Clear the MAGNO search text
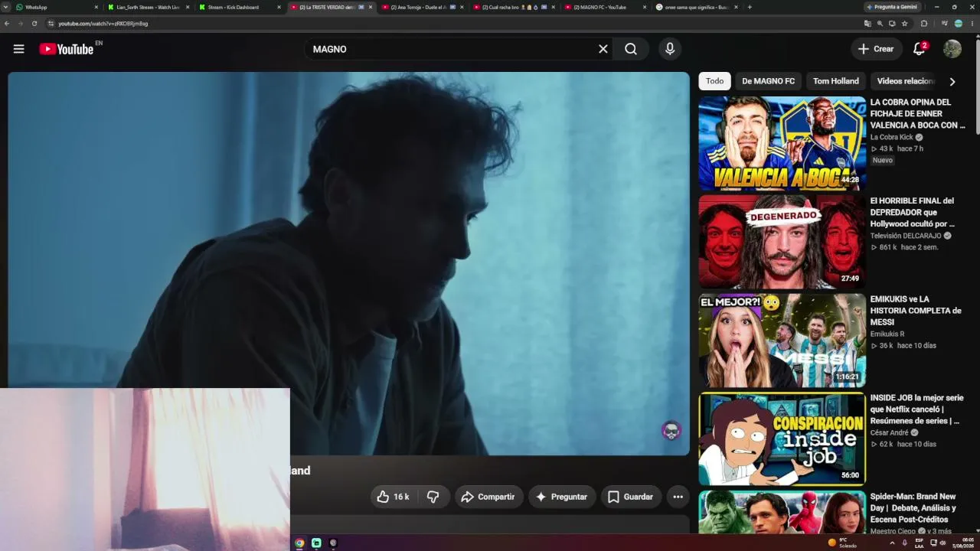This screenshot has height=551, width=980. [x=603, y=49]
